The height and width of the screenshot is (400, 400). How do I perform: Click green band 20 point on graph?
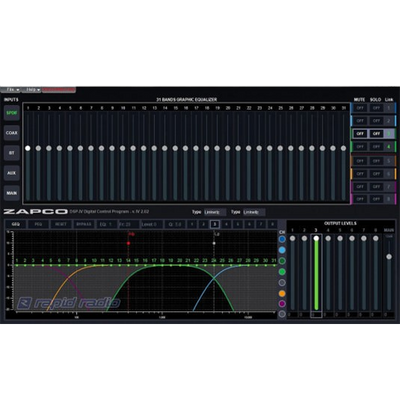point(179,265)
